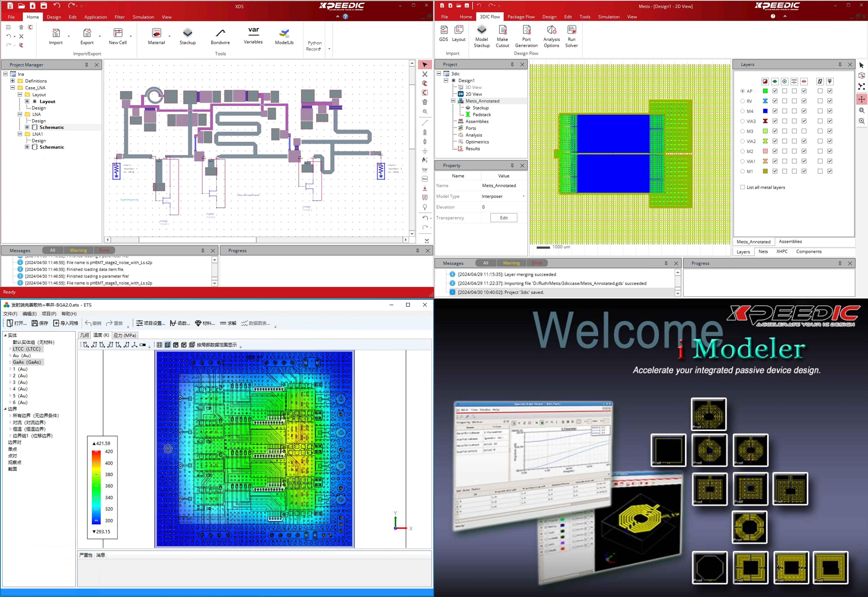The image size is (868, 597).
Task: Select the RV layer radio button
Action: click(742, 101)
